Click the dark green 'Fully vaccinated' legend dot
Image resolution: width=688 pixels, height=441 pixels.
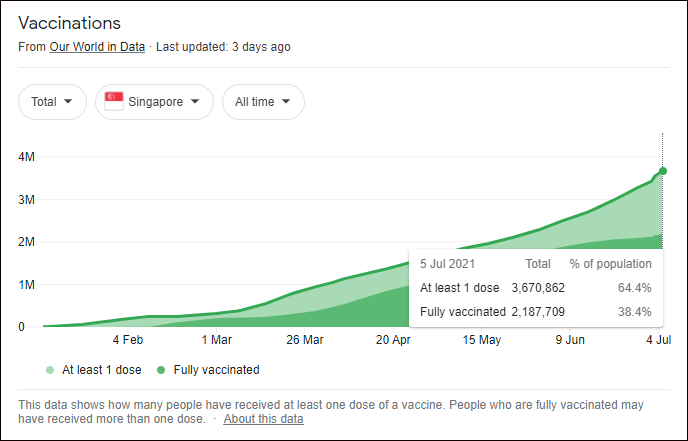tap(162, 370)
